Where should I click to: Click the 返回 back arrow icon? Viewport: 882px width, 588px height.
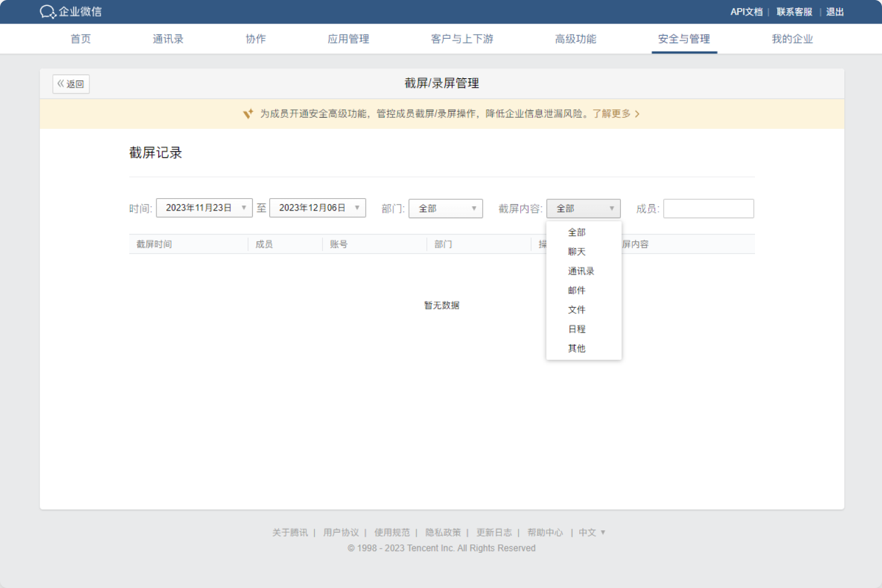coord(61,83)
